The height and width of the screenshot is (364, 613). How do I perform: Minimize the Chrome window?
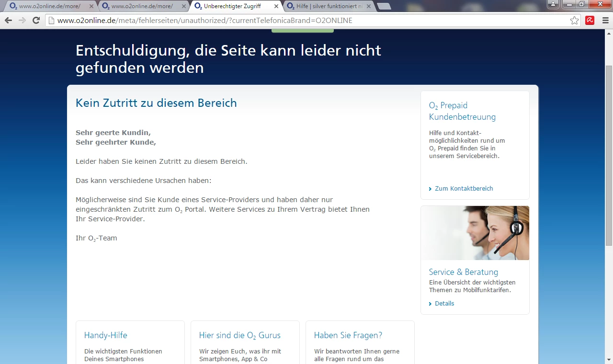tap(568, 4)
